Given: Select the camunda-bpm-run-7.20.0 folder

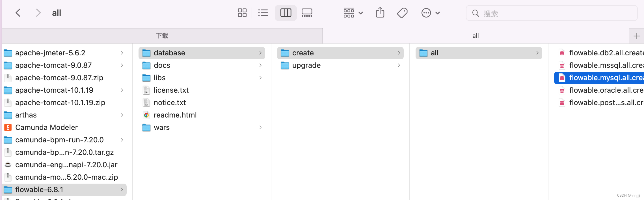Looking at the screenshot, I should pyautogui.click(x=64, y=140).
